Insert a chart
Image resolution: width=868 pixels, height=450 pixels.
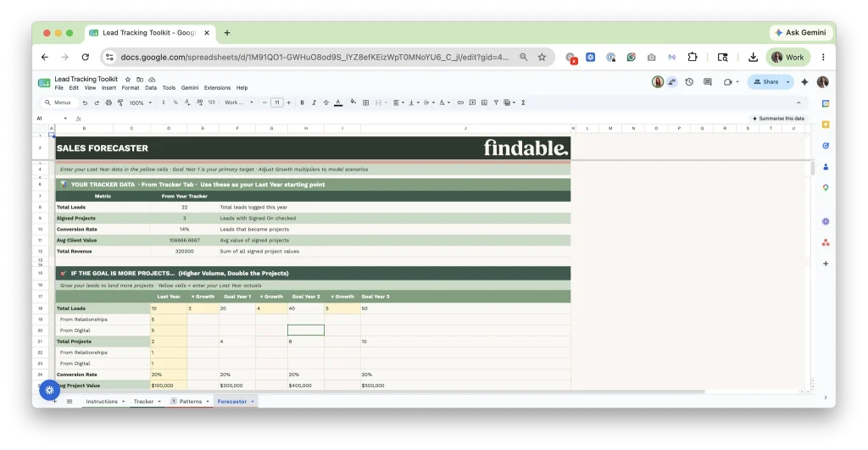pos(484,103)
